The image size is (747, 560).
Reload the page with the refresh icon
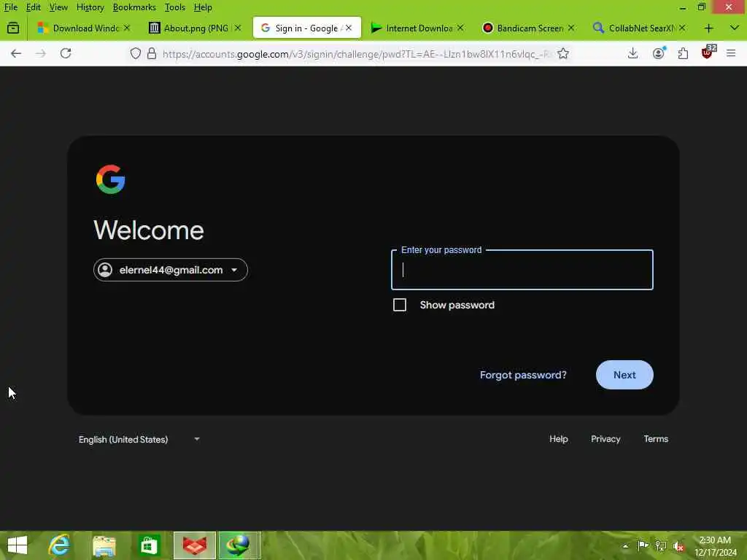(x=66, y=53)
